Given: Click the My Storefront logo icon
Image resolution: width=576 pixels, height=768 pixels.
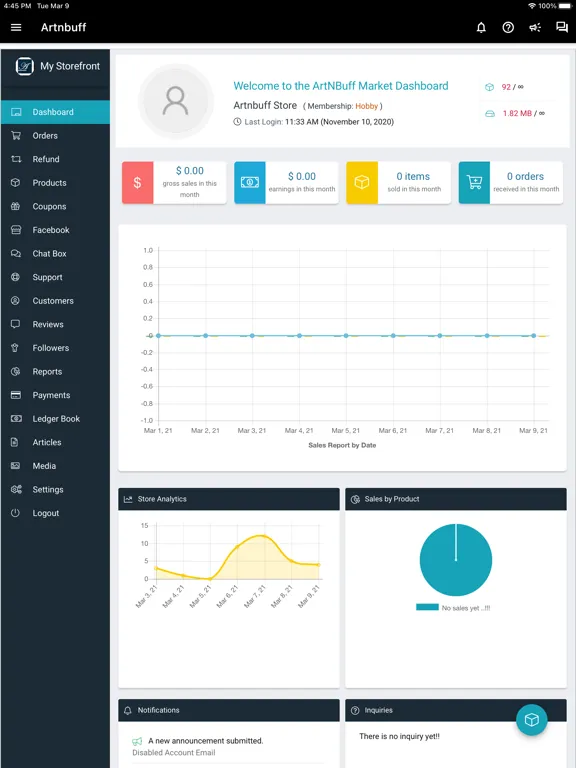Looking at the screenshot, I should (24, 66).
